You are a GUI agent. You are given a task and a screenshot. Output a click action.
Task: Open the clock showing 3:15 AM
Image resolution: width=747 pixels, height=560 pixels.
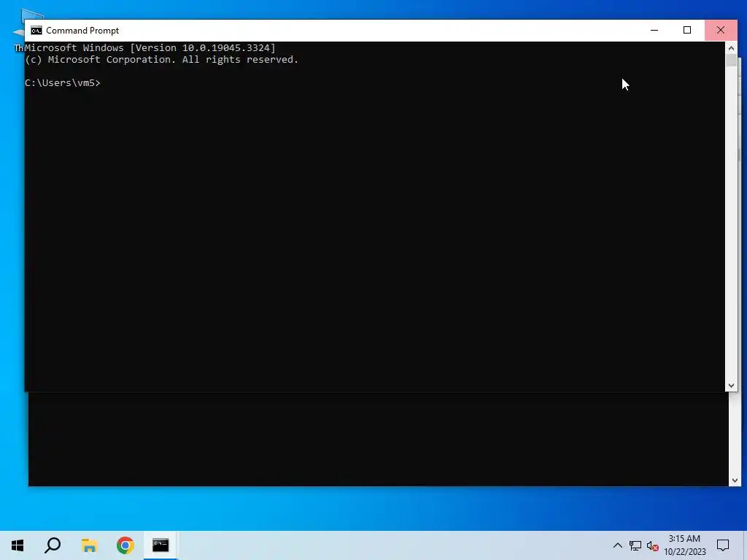pyautogui.click(x=684, y=545)
